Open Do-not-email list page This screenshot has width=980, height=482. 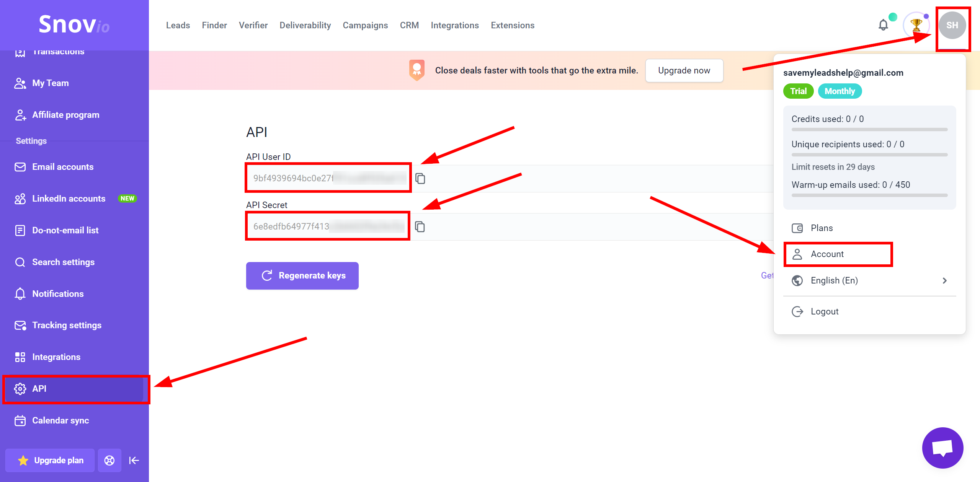pos(74,231)
